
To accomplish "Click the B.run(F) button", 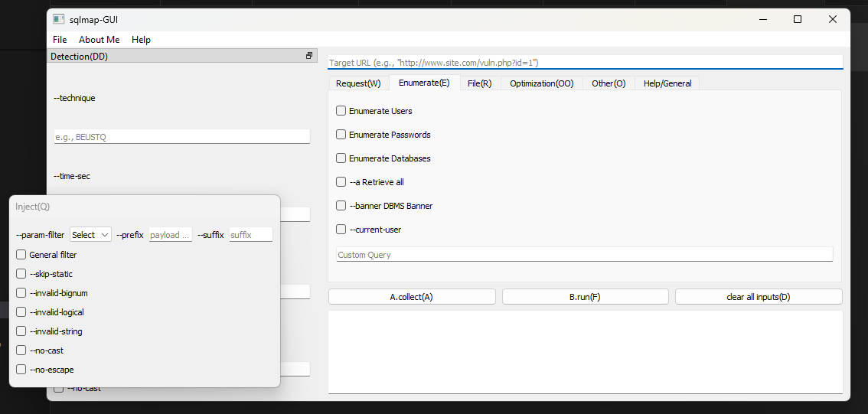I will 585,297.
